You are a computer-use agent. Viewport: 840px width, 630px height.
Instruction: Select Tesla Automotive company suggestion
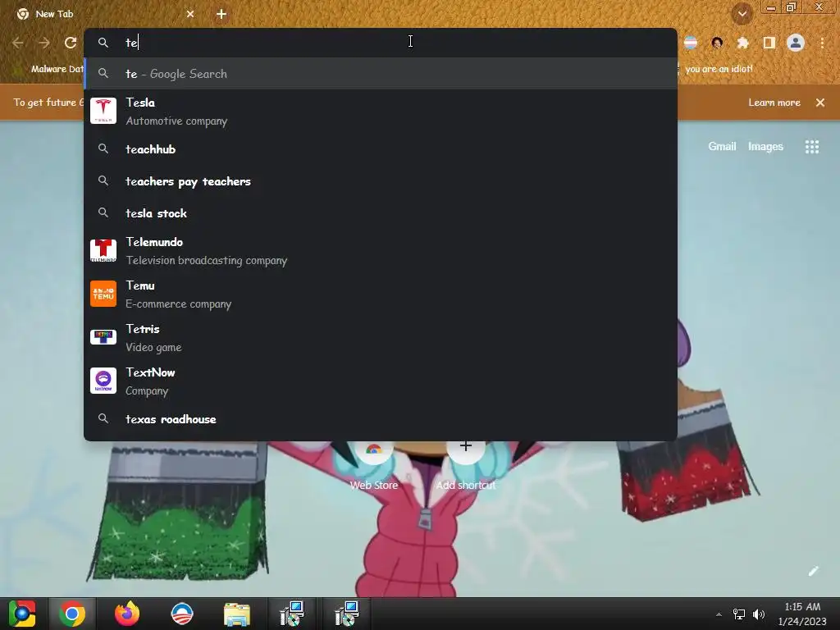381,112
